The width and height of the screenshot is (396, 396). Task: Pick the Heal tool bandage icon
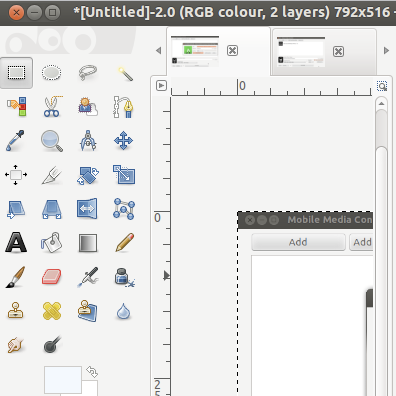[52, 311]
